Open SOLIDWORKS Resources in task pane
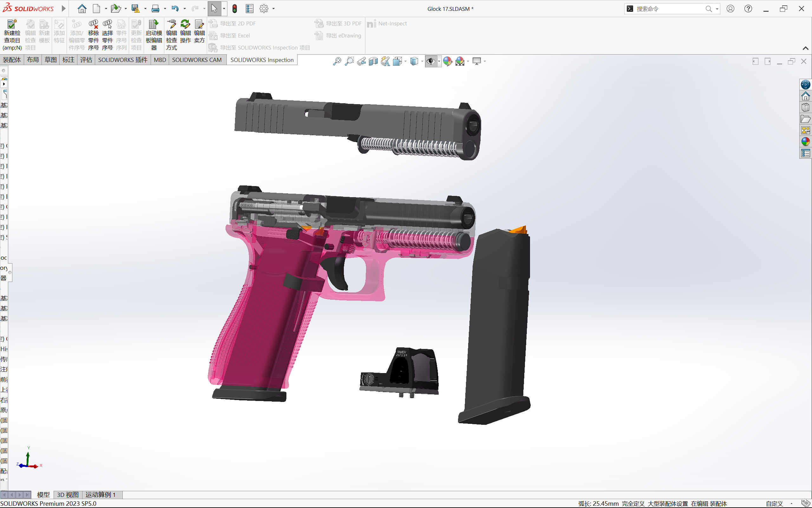Screen dimensions: 812x508 [x=805, y=97]
